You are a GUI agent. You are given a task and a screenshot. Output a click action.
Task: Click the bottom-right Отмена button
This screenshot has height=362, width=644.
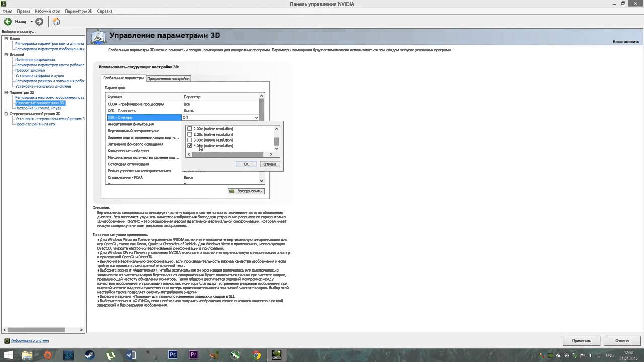pos(622,341)
